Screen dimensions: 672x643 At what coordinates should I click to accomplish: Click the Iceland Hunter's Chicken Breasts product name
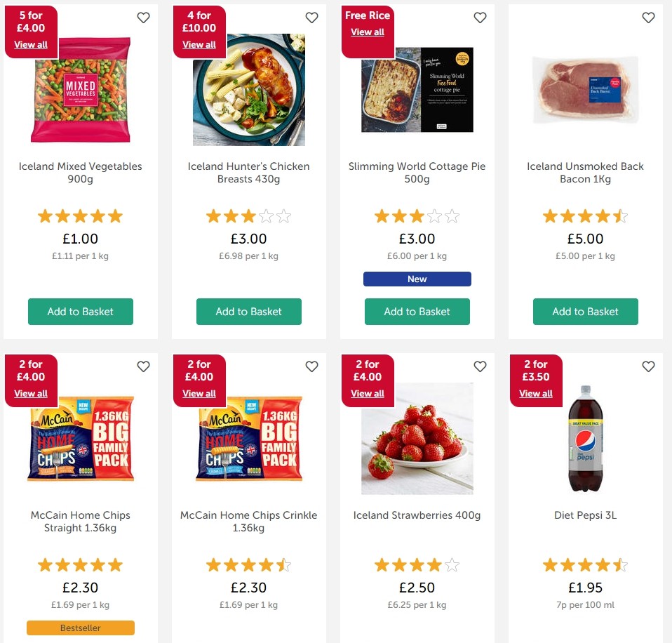click(248, 173)
